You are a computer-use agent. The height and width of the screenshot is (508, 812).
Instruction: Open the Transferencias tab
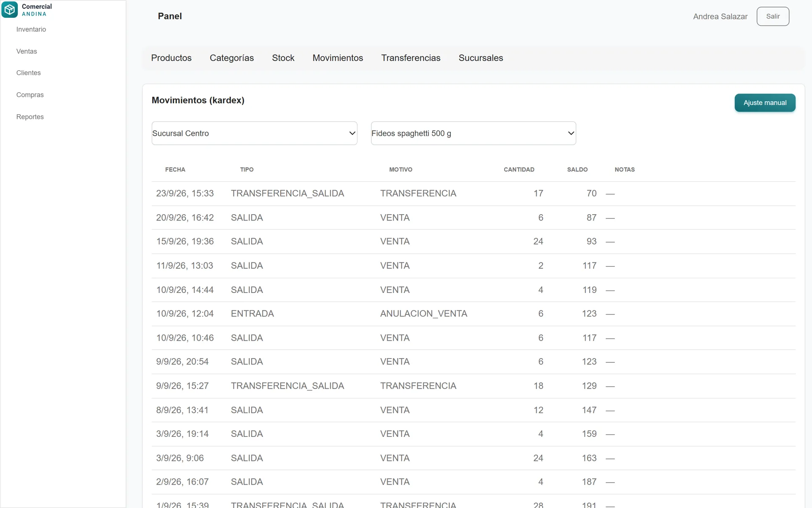(411, 58)
